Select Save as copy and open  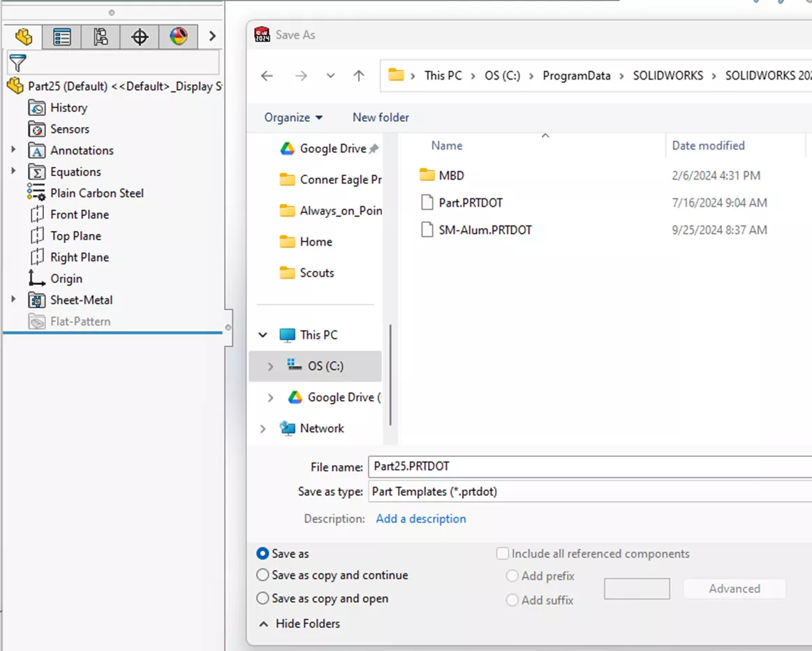263,598
